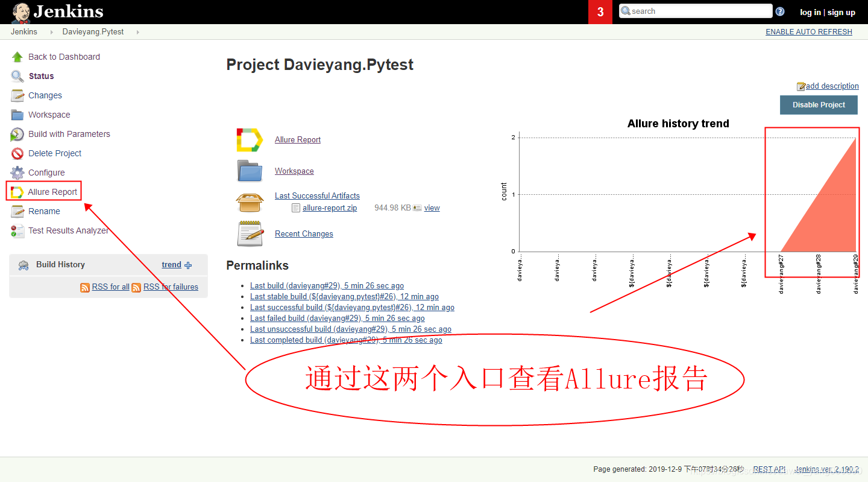Open the Status sidebar item
868x482 pixels.
coord(42,76)
